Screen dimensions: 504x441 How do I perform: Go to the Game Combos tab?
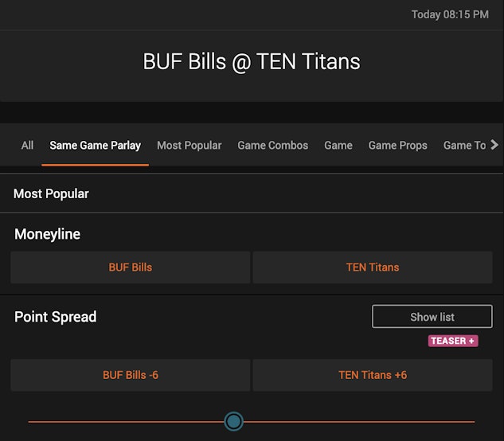click(272, 146)
